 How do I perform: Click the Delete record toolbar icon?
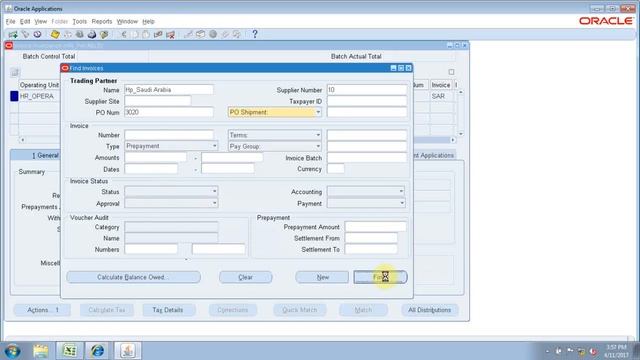click(170, 35)
